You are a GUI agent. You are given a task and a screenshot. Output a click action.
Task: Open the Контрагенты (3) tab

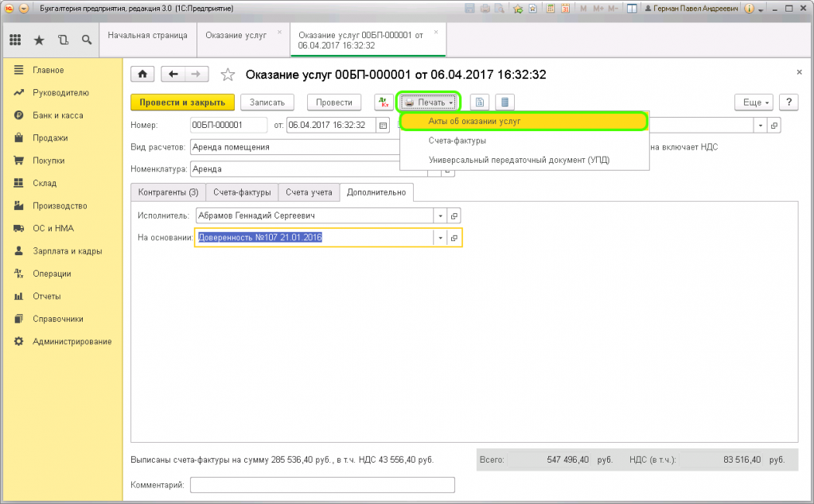coord(168,192)
